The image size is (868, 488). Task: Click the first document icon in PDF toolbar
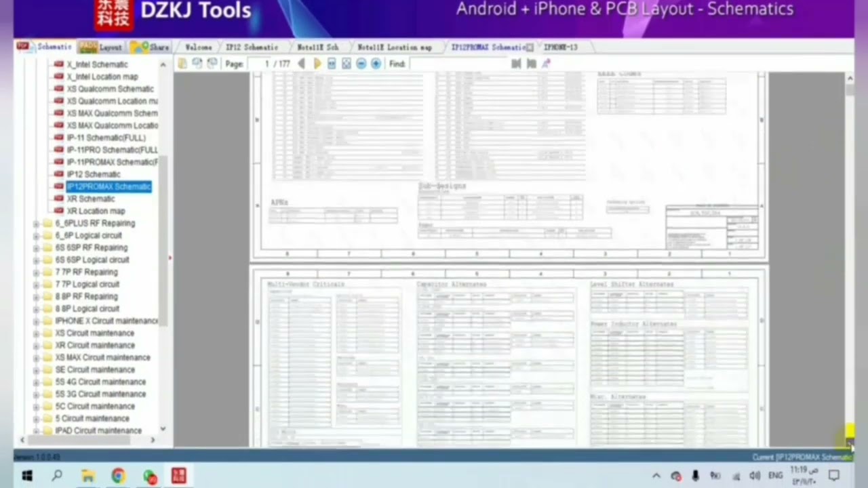click(x=182, y=63)
